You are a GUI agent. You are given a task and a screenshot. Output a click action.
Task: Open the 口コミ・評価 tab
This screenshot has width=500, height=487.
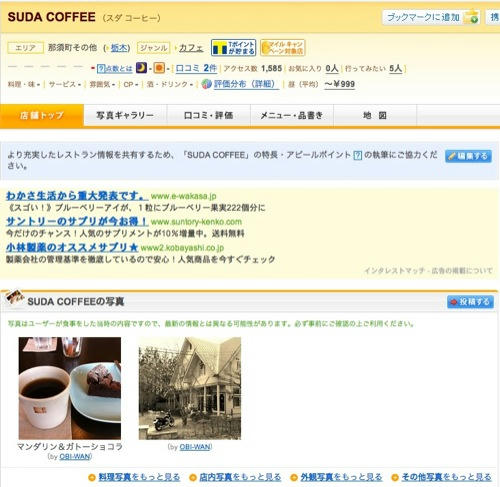(209, 116)
